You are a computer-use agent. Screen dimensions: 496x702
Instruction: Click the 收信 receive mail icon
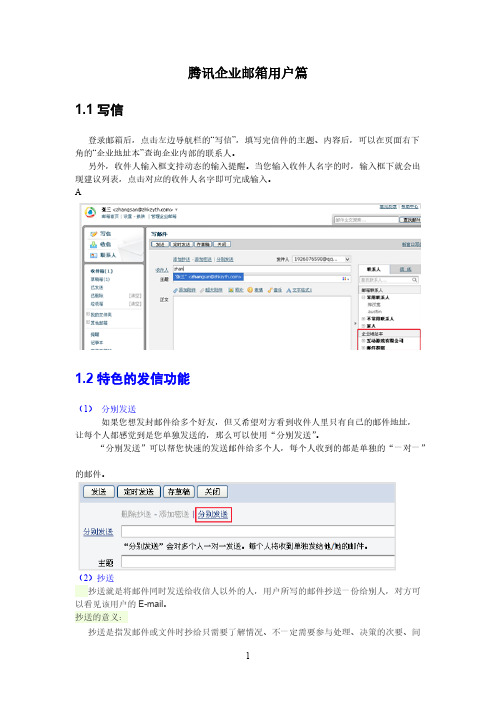coord(94,244)
